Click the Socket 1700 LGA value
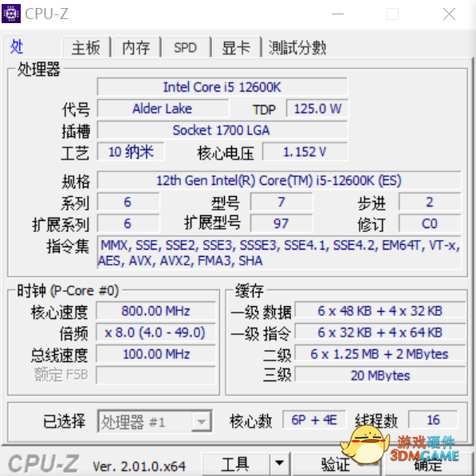 [x=222, y=130]
